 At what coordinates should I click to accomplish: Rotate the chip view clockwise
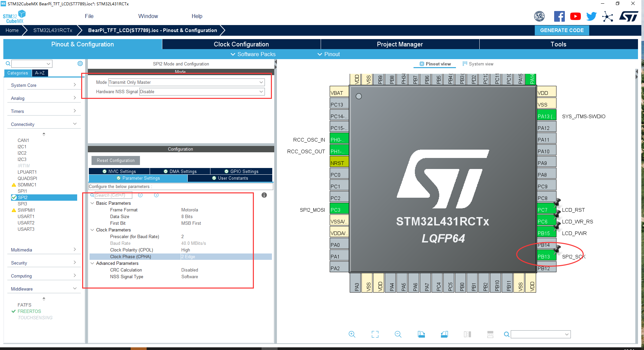[421, 334]
